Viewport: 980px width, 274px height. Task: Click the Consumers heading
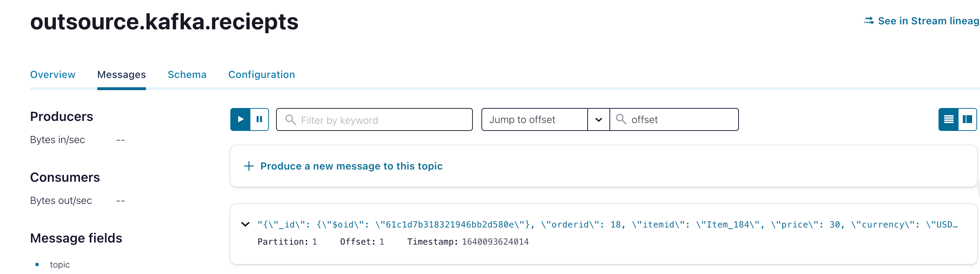click(x=65, y=177)
